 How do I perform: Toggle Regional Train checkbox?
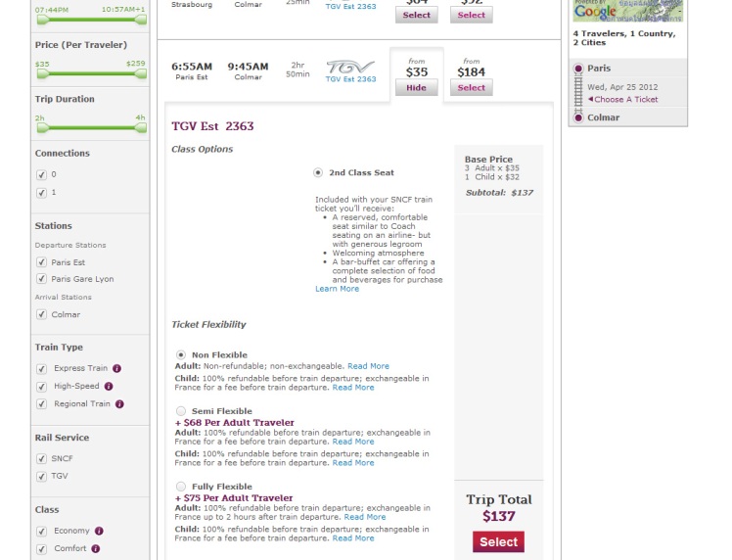pyautogui.click(x=41, y=404)
